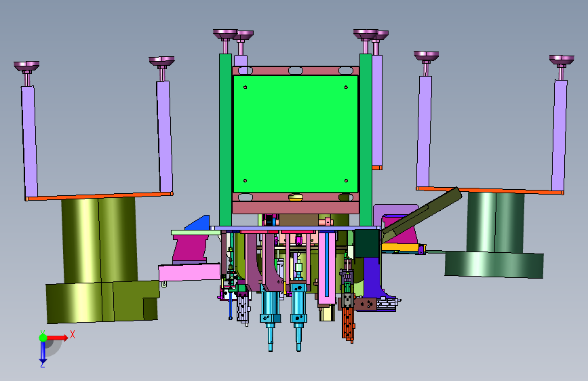Select the dark green cylinder on the right
The width and height of the screenshot is (588, 381).
(x=495, y=222)
